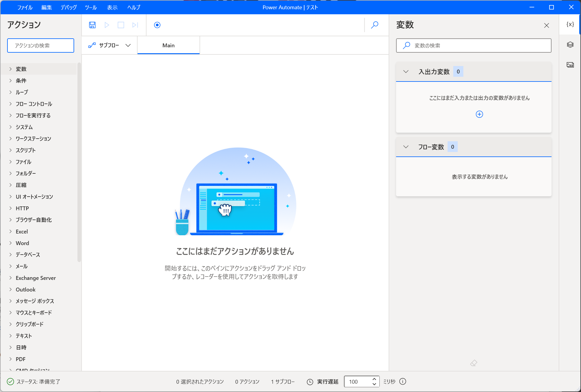
Task: Open the UI elements layers icon
Action: click(x=570, y=45)
